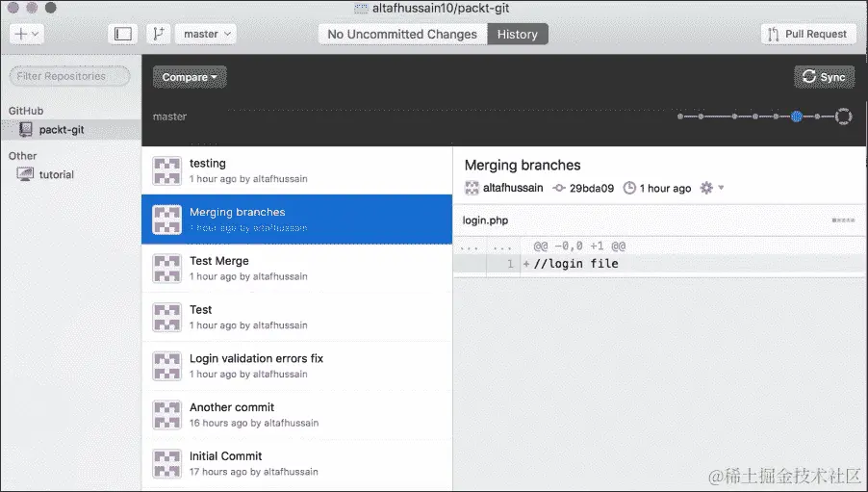Select the 'Another commit' row
Screen dimensions: 868x492
296,414
